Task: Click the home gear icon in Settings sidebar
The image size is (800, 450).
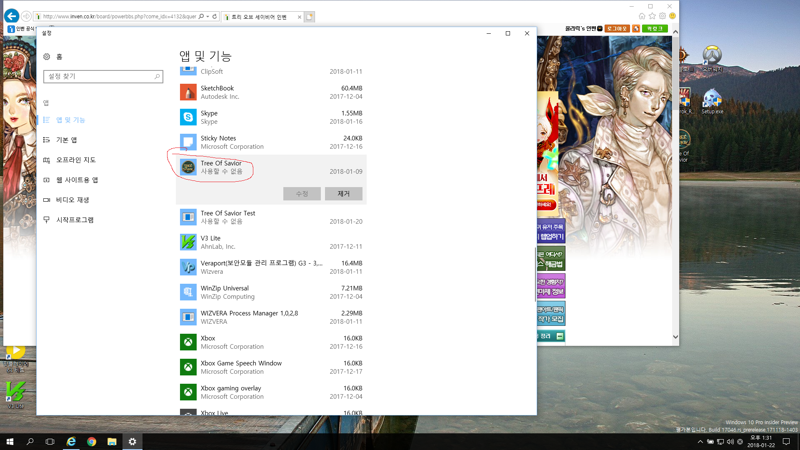Action: (47, 57)
